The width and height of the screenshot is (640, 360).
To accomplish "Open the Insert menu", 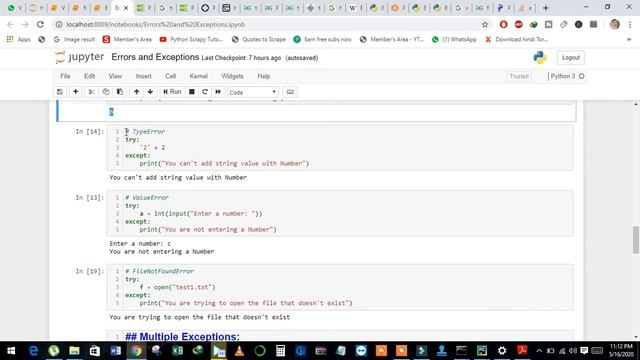I will [x=143, y=76].
